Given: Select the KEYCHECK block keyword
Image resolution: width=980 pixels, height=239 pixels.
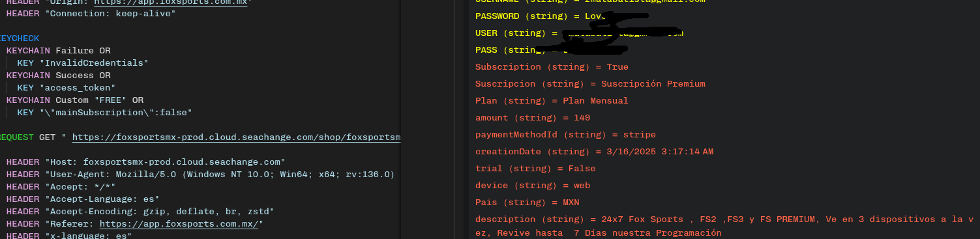Looking at the screenshot, I should pyautogui.click(x=19, y=38).
